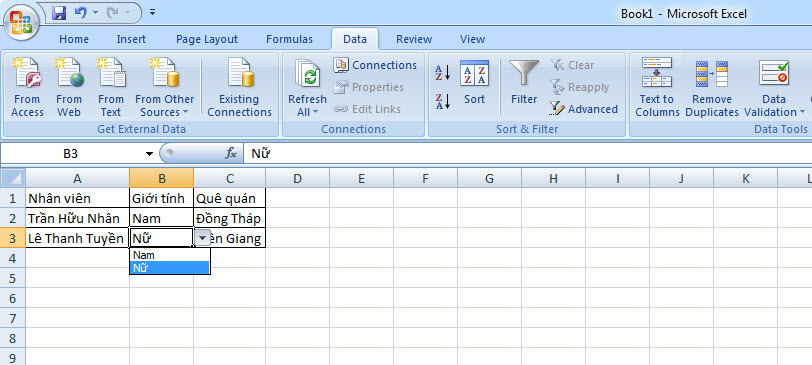Click Remove Duplicates
The height and width of the screenshot is (365, 812).
click(x=712, y=87)
